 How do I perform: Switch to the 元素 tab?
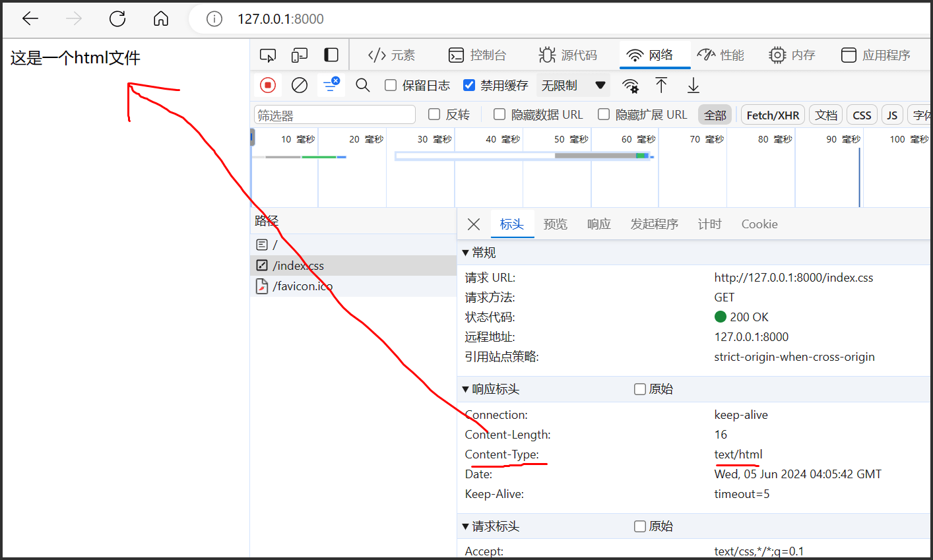click(x=391, y=55)
